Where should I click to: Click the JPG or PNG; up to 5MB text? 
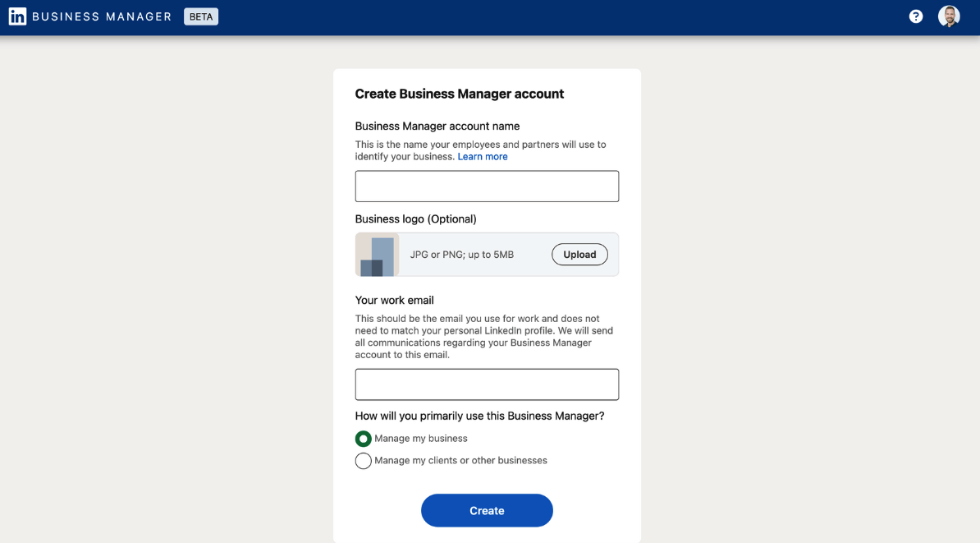(462, 255)
